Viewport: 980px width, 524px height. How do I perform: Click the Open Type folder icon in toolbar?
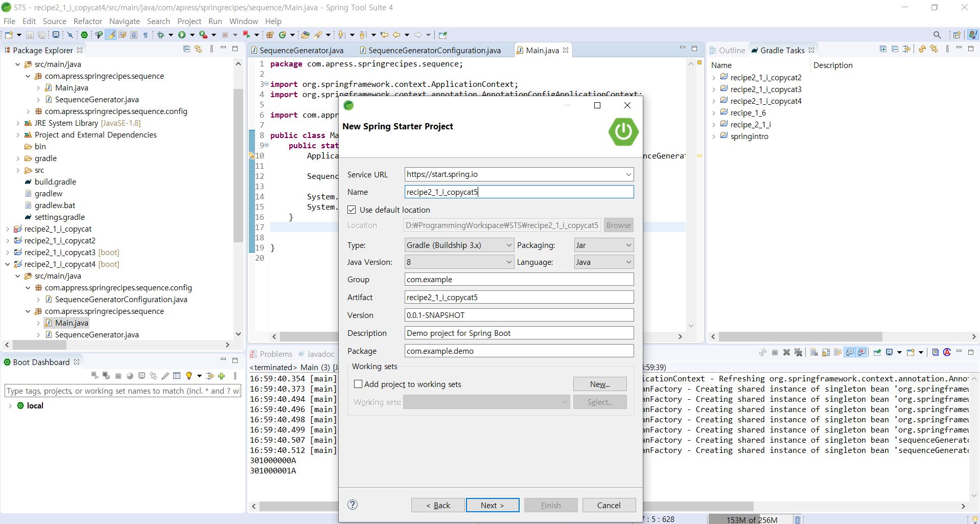(x=306, y=35)
